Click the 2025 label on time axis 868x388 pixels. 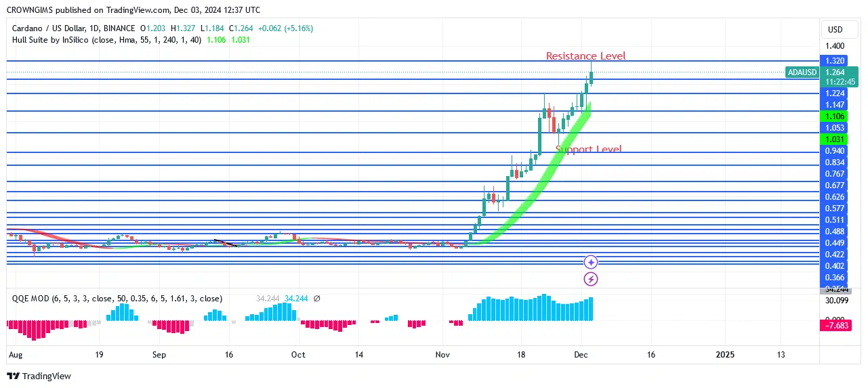pos(725,354)
